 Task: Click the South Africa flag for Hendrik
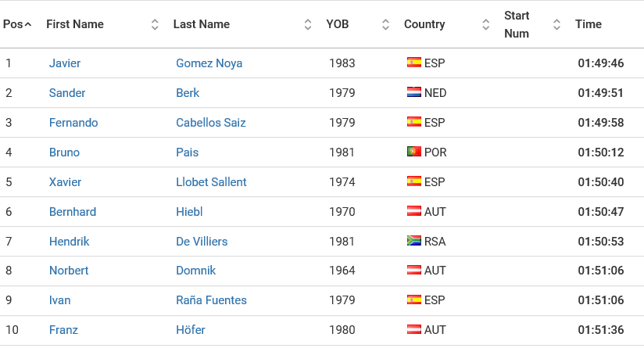tap(414, 241)
